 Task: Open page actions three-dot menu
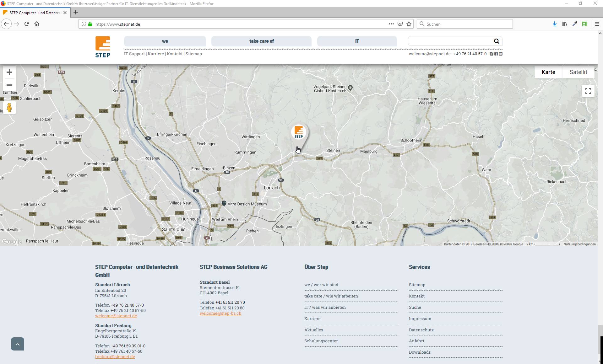(391, 24)
